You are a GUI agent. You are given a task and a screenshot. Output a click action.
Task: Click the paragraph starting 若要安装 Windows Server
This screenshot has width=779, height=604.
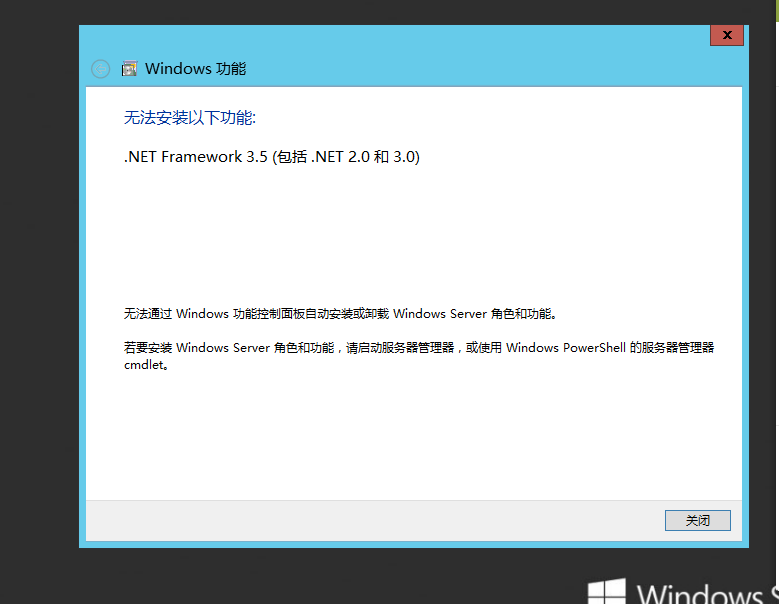click(x=419, y=356)
